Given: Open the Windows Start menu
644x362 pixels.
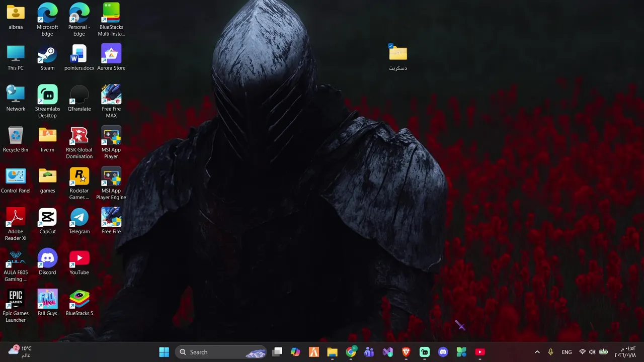Looking at the screenshot, I should (x=164, y=352).
